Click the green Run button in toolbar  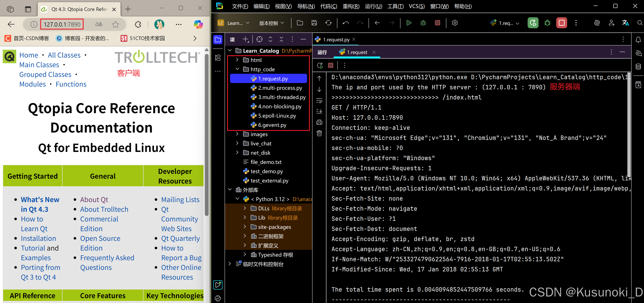click(x=409, y=23)
